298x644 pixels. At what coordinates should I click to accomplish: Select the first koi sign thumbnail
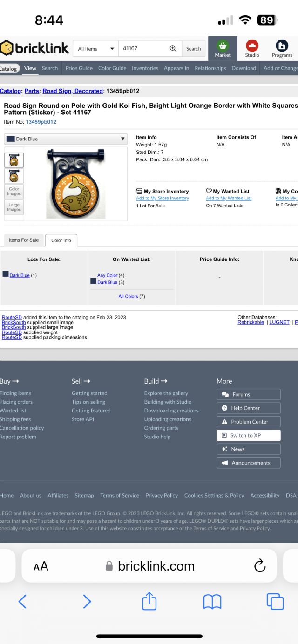click(x=14, y=160)
